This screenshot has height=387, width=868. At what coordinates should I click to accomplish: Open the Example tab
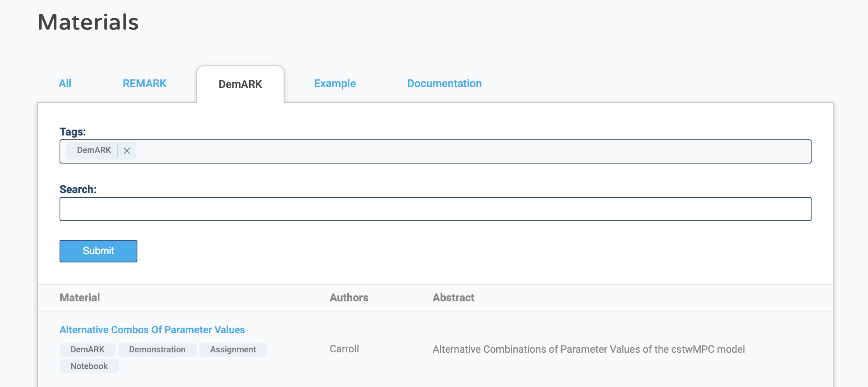pos(334,83)
